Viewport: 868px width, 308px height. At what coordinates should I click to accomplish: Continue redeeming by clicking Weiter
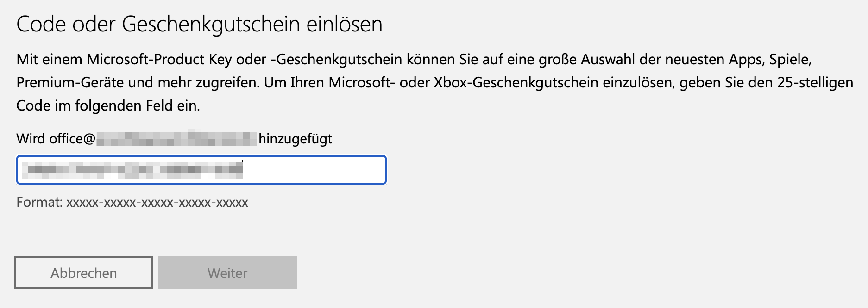click(227, 272)
